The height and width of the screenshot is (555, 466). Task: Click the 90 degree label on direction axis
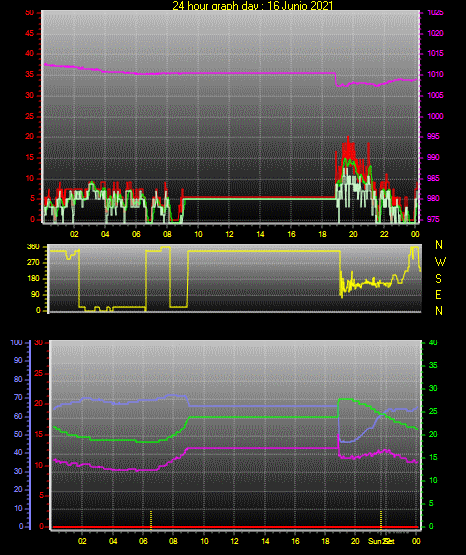pos(35,294)
